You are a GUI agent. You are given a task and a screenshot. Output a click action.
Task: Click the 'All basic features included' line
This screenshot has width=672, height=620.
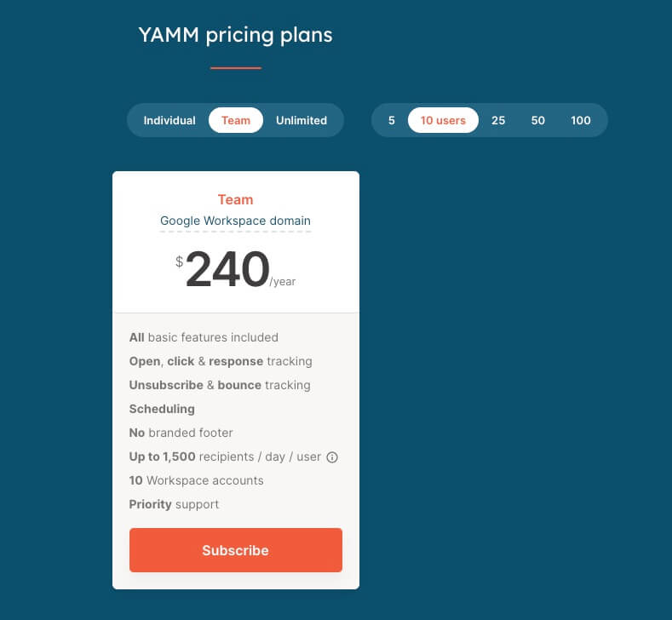pos(204,337)
